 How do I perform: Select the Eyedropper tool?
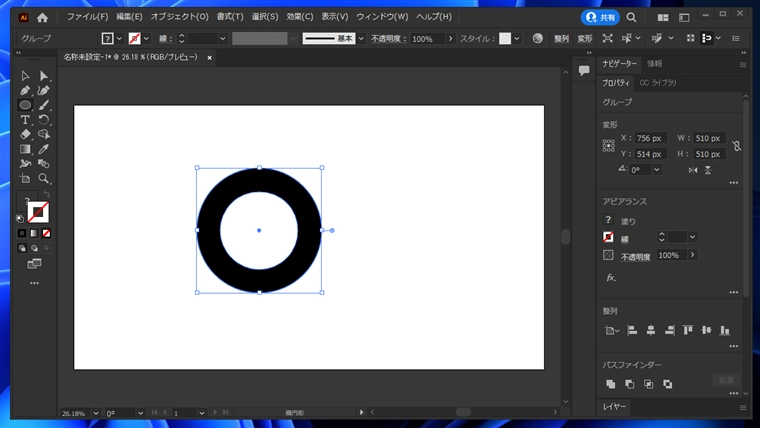tap(44, 149)
